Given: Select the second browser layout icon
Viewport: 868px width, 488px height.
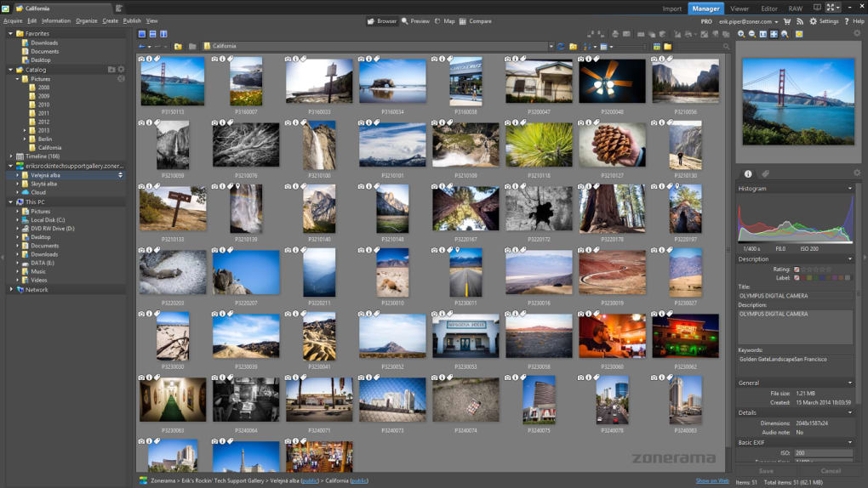Looking at the screenshot, I should point(153,34).
